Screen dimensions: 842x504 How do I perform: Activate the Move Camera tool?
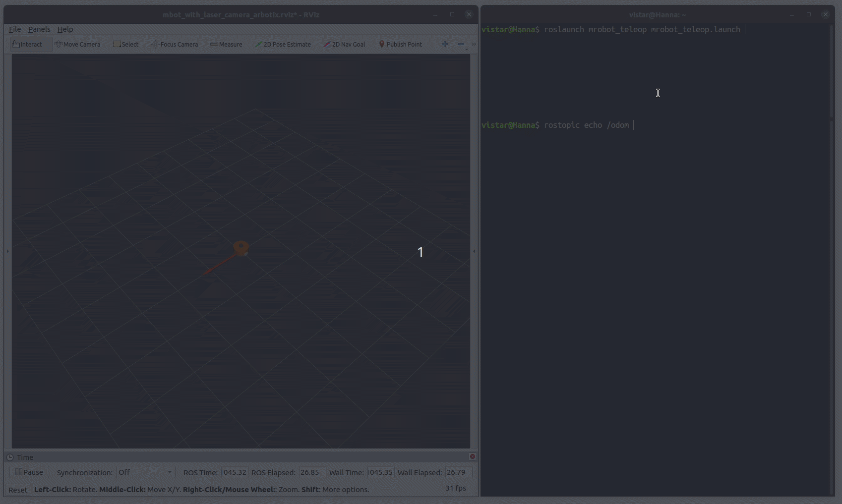(77, 44)
